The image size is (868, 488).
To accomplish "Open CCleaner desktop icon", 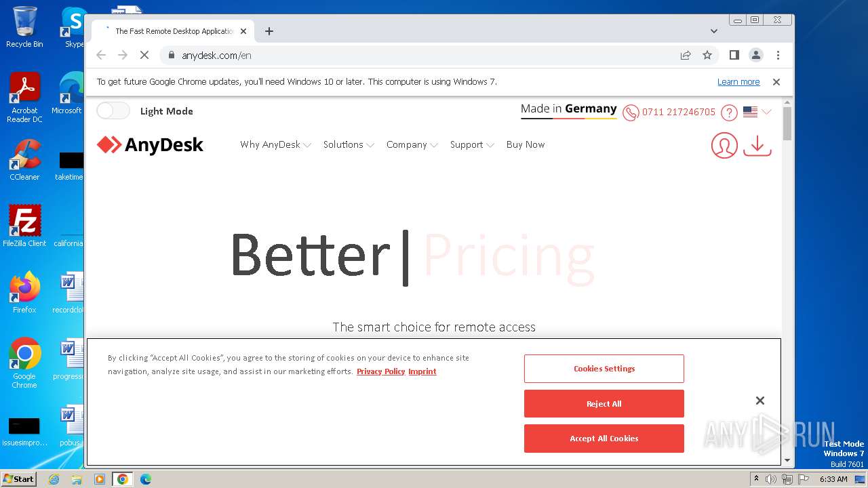I will tap(24, 160).
